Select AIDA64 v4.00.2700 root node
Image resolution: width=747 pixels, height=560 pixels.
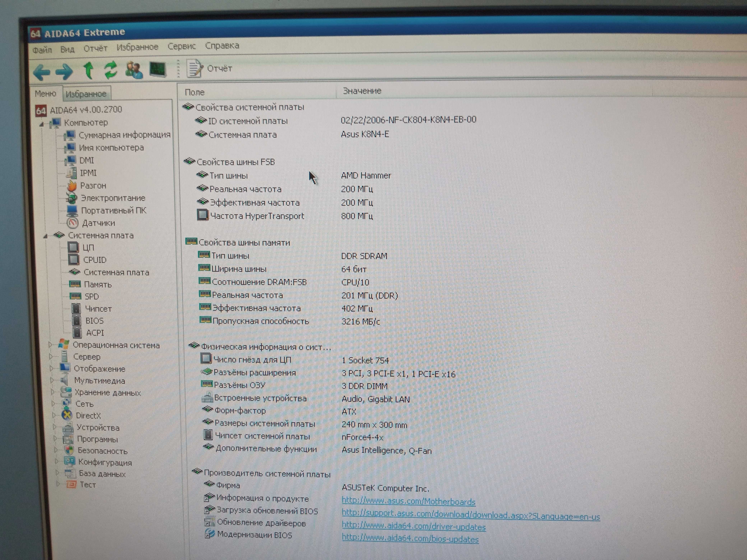[79, 110]
